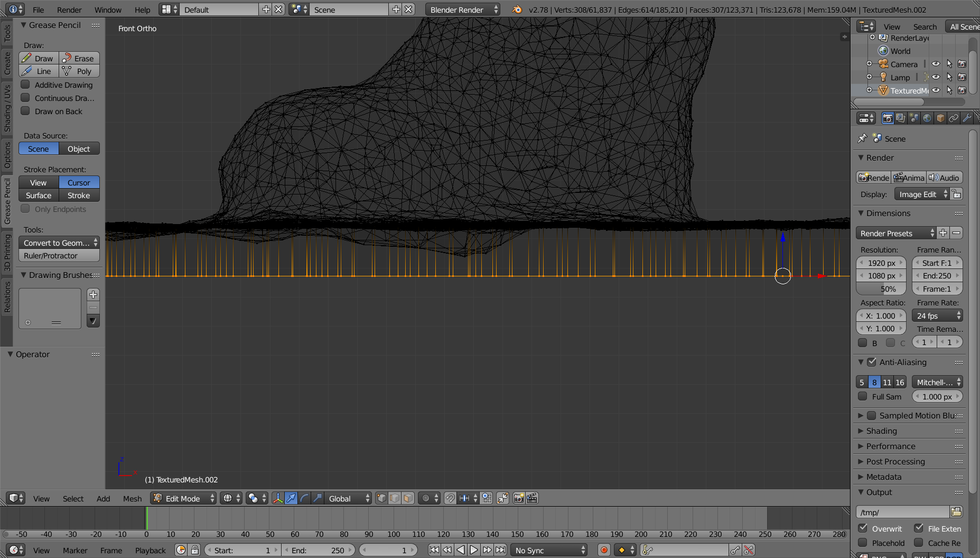Open the Help menu
980x558 pixels.
(142, 10)
